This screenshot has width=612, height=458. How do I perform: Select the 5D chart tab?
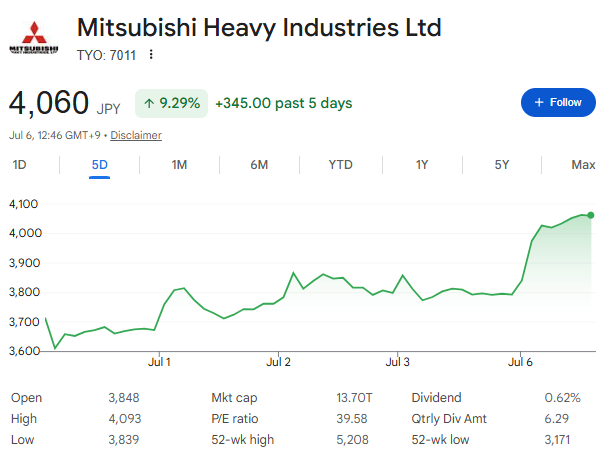pos(100,165)
